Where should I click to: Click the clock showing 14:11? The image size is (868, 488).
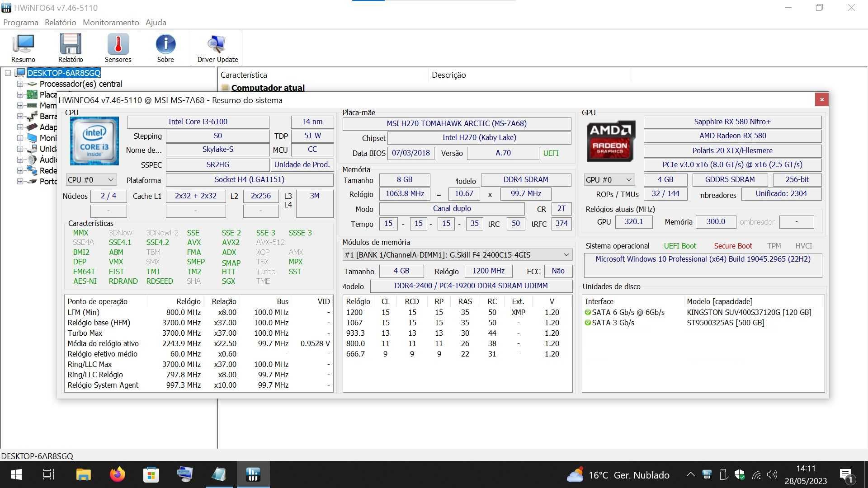[x=805, y=469]
